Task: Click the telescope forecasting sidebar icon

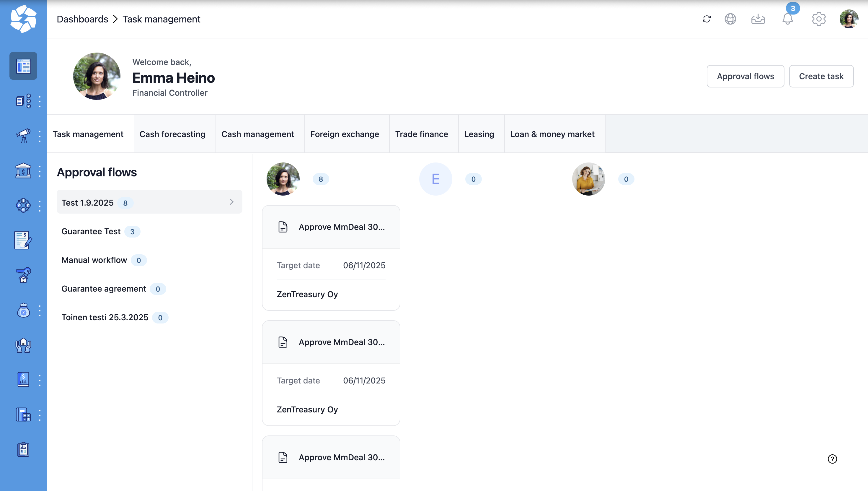Action: [23, 136]
